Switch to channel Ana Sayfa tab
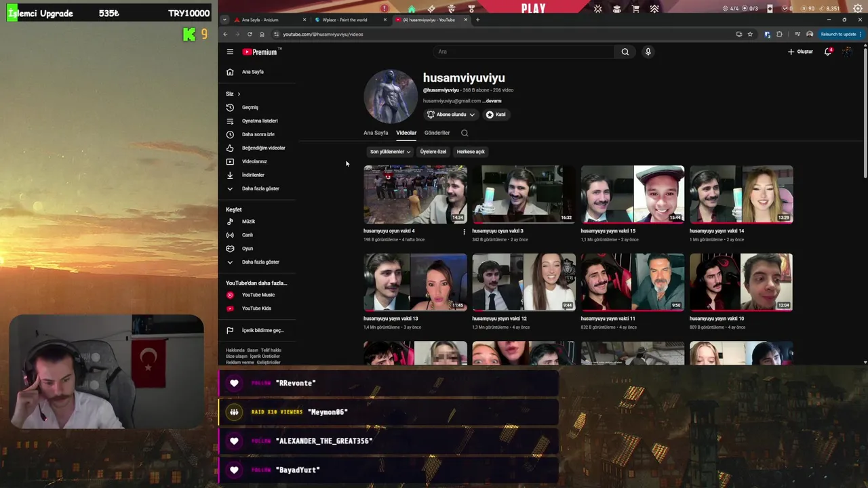Screen dimensions: 868x488 pyautogui.click(x=376, y=133)
